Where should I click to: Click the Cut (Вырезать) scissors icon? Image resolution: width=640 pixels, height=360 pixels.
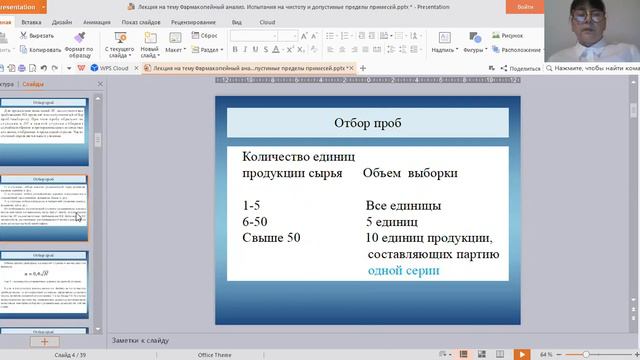[24, 36]
